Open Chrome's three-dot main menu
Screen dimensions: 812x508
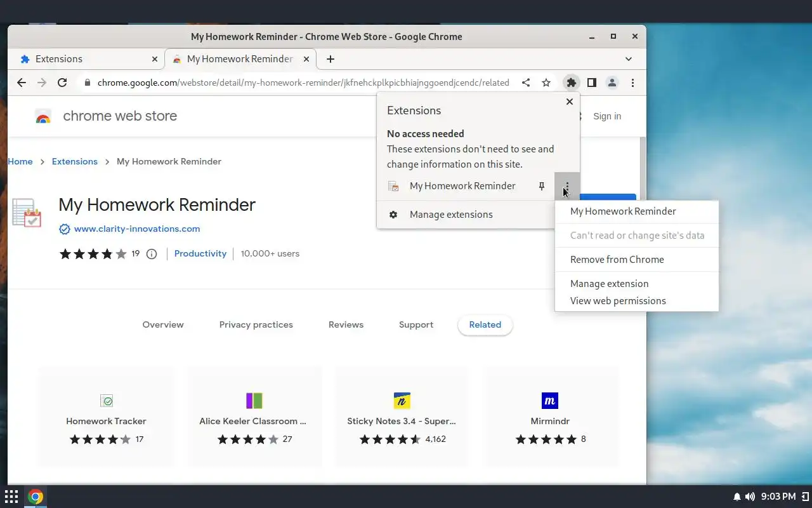[632, 83]
